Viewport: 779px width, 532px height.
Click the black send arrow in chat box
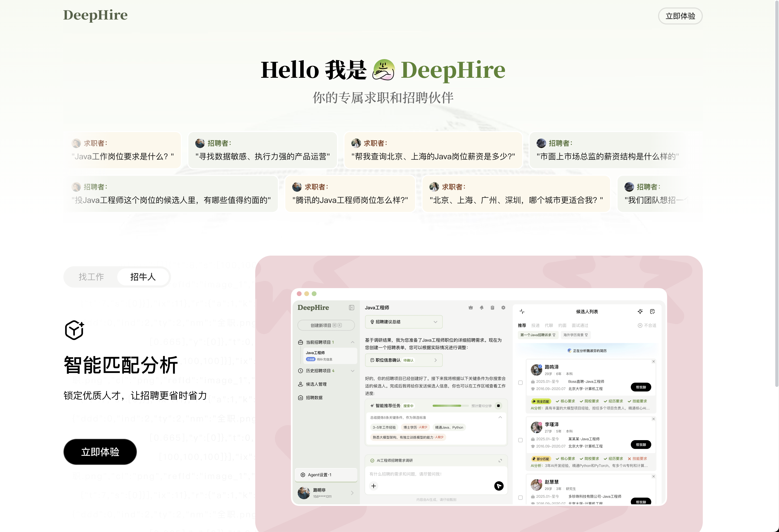(499, 486)
